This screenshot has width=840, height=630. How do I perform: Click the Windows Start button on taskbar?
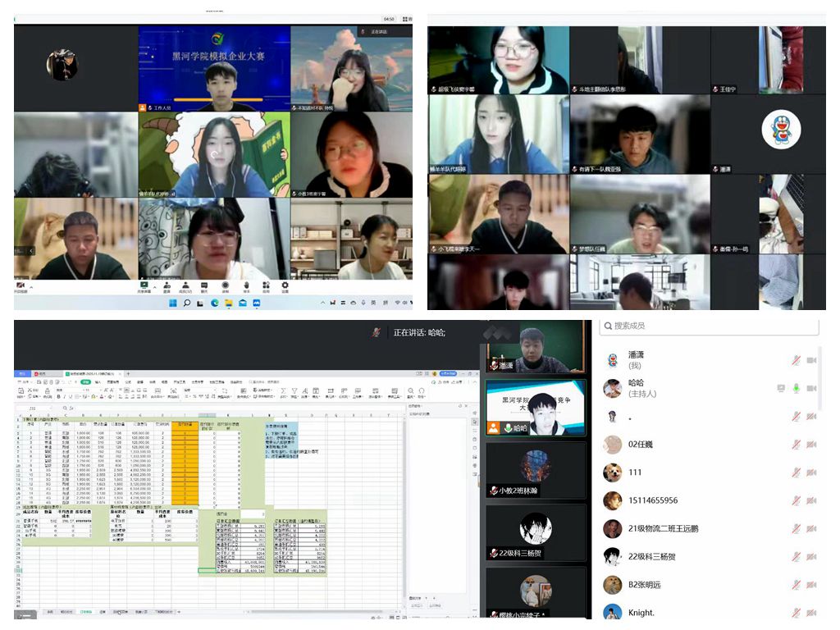[x=172, y=303]
